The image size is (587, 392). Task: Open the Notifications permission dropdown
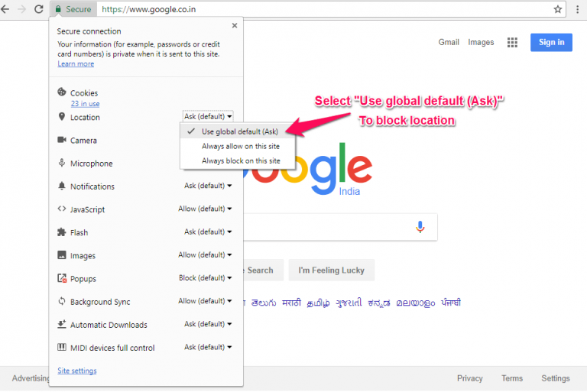click(x=208, y=186)
